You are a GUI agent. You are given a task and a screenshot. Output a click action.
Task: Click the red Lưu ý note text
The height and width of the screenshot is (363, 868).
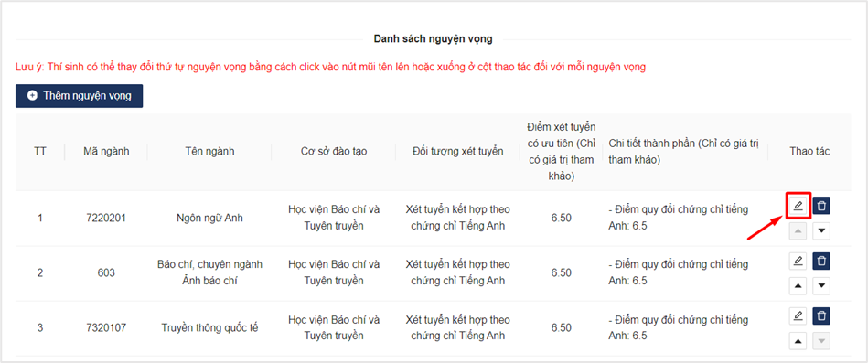coord(331,68)
